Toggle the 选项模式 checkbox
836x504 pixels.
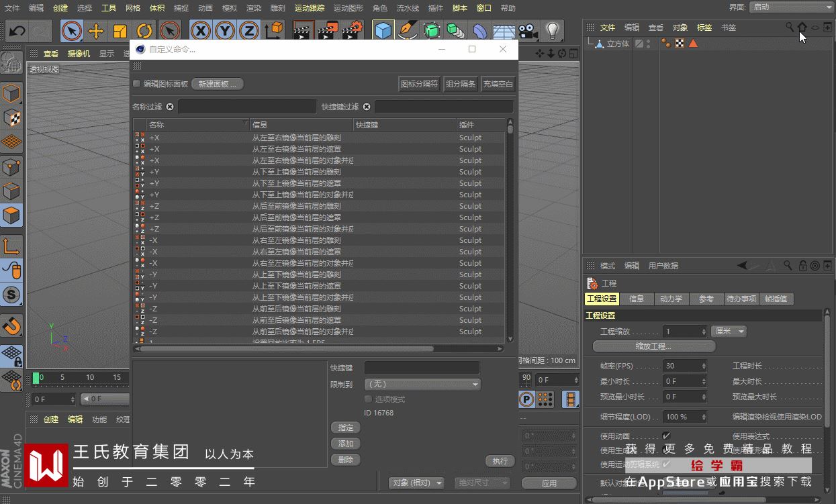click(x=368, y=399)
